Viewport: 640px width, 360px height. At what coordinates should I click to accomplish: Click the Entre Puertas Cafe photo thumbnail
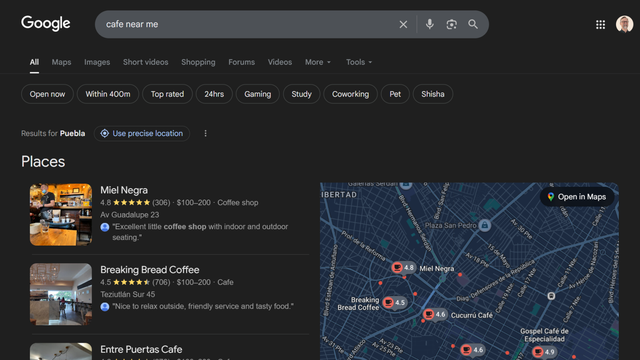click(x=61, y=351)
